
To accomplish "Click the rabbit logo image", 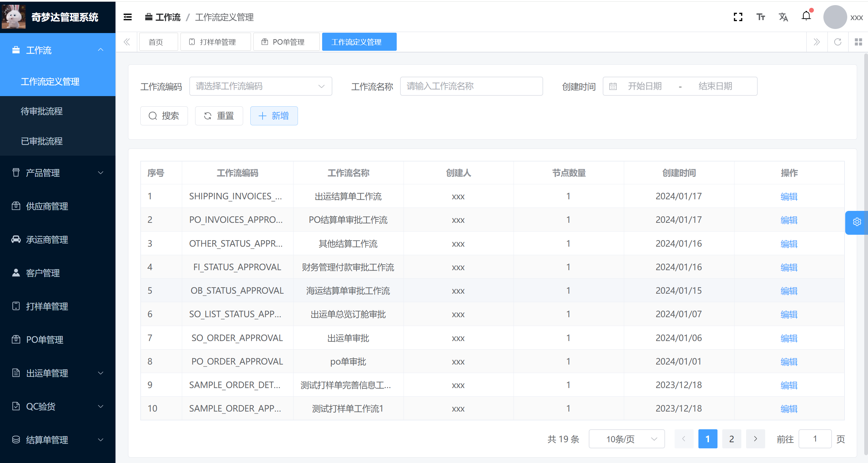I will [14, 17].
